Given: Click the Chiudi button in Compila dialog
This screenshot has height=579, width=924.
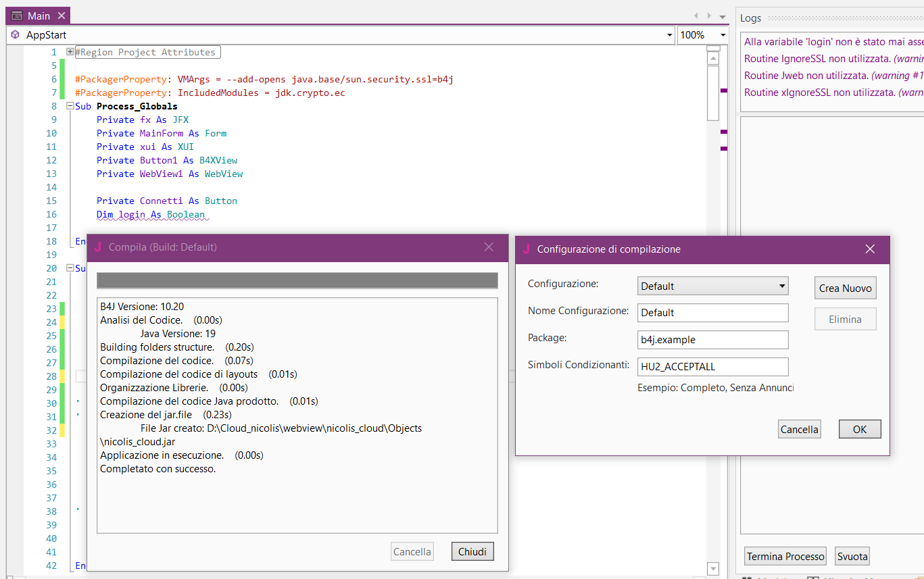Looking at the screenshot, I should click(x=472, y=551).
